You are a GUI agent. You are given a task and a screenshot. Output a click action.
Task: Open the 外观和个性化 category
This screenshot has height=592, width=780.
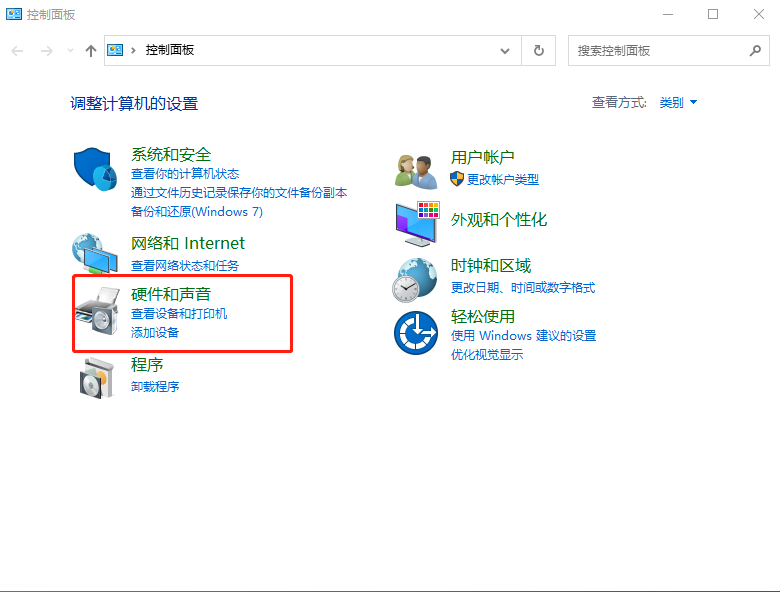pyautogui.click(x=499, y=220)
